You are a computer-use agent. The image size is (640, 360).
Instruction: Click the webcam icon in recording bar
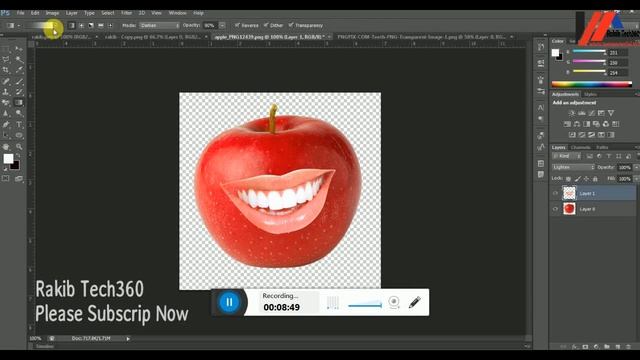tap(394, 302)
